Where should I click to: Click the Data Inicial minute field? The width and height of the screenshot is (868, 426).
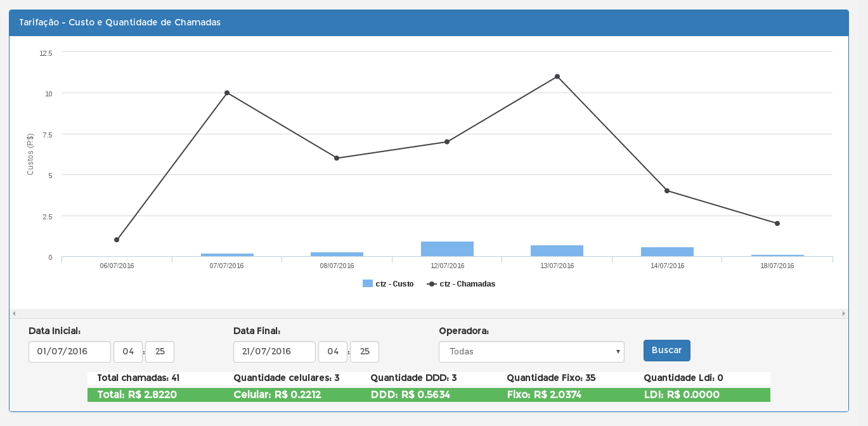pyautogui.click(x=160, y=352)
